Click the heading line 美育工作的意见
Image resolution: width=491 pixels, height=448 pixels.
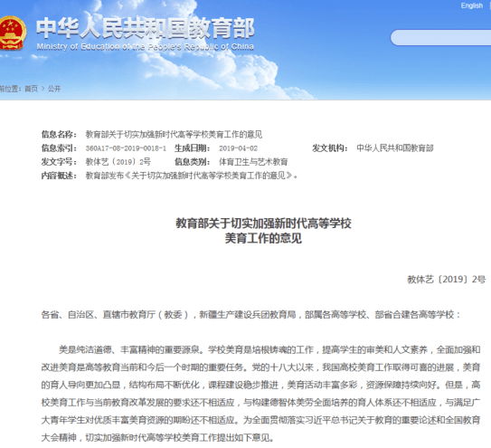(263, 239)
